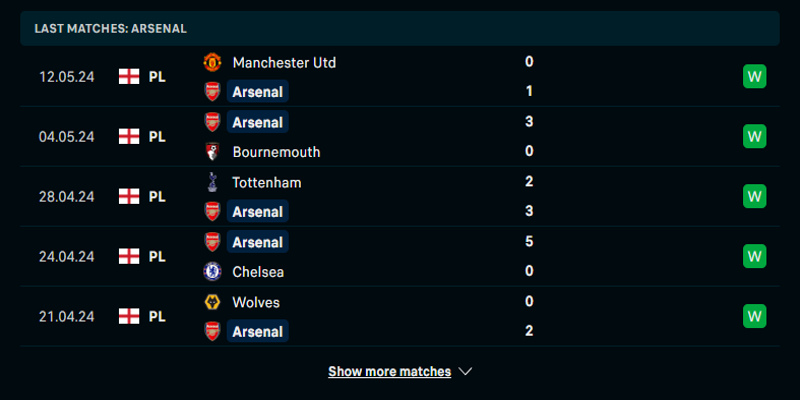Expand list with Show more matches chevron
Viewport: 800px width, 400px height.
(x=465, y=372)
